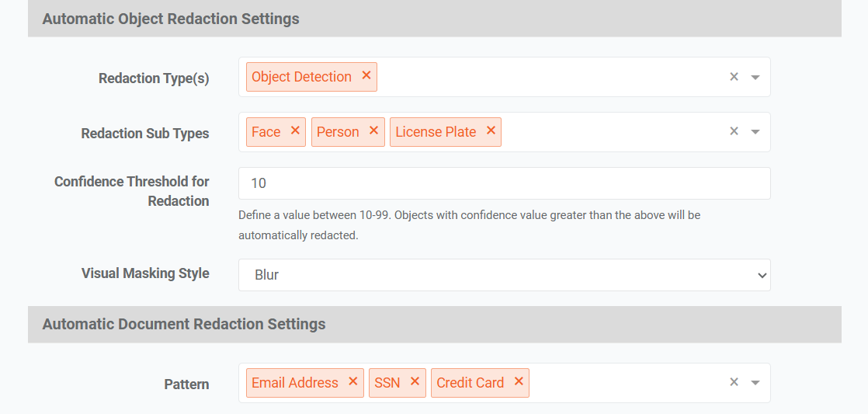Click the Automatic Object Redaction Settings header
The width and height of the screenshot is (868, 414).
pos(171,19)
